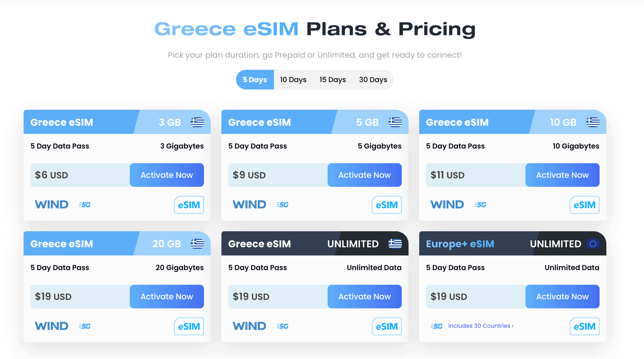Click the 5G icon on the 3 GB plan
Image resolution: width=644 pixels, height=359 pixels.
coord(84,205)
